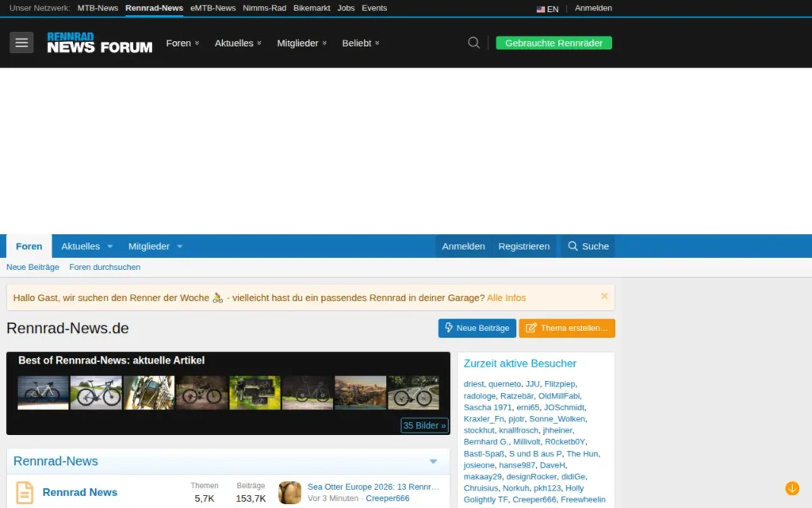Open Sascha 1971's user profile
The width and height of the screenshot is (812, 508).
(x=488, y=407)
